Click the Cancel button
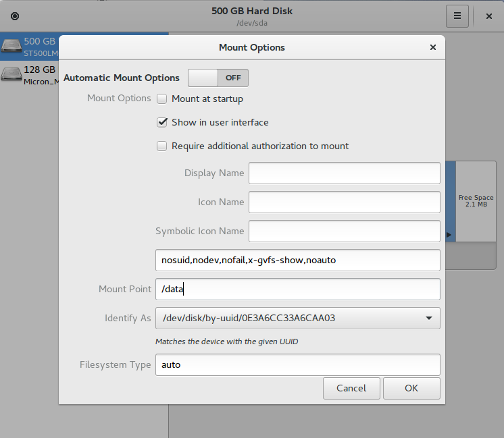The height and width of the screenshot is (438, 504). 351,388
